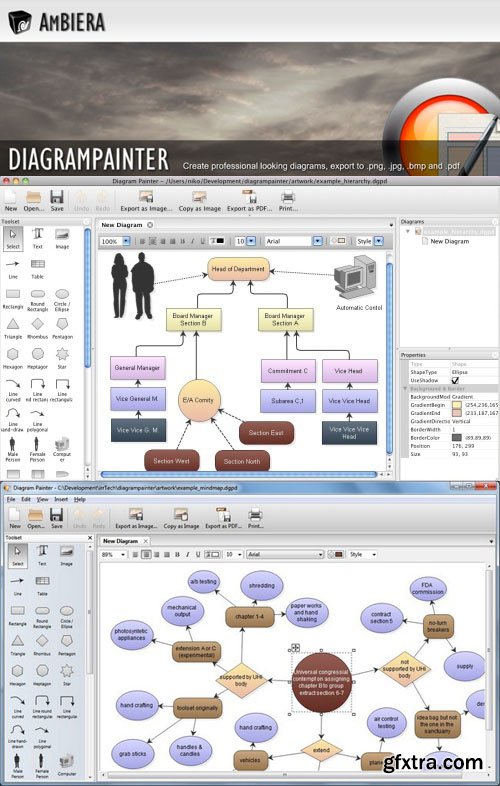Select the Line curved tool in the mindmap window
500x786 pixels.
tap(18, 706)
